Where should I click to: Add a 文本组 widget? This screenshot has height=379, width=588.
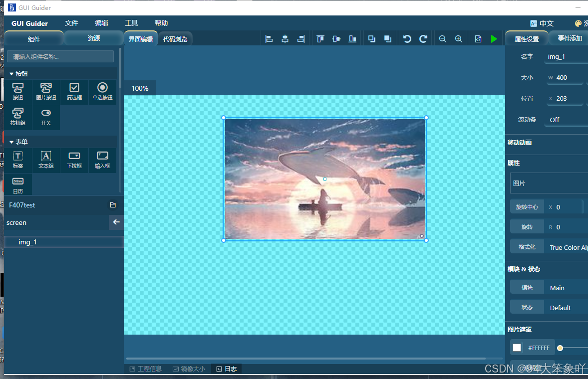click(x=46, y=160)
